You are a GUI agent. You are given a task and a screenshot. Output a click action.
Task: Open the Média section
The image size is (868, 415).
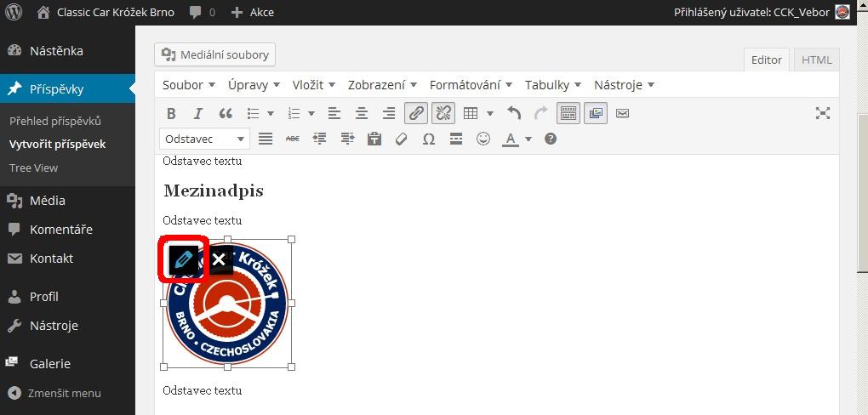coord(47,201)
